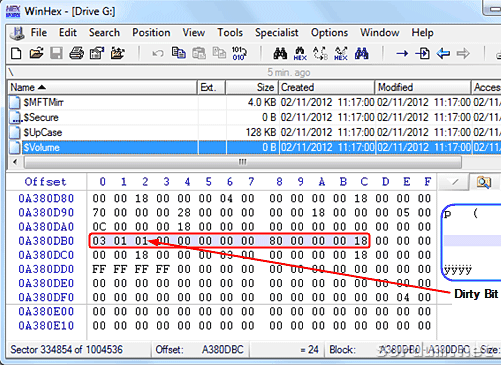Navigate forward with the grey right arrow
501x365 pixels.
coord(463,53)
